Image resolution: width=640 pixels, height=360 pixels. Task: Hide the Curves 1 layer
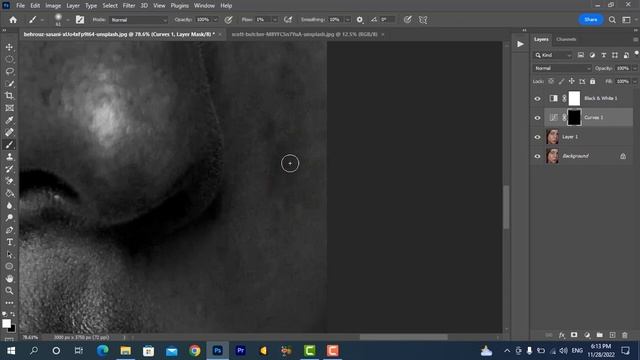pyautogui.click(x=537, y=118)
